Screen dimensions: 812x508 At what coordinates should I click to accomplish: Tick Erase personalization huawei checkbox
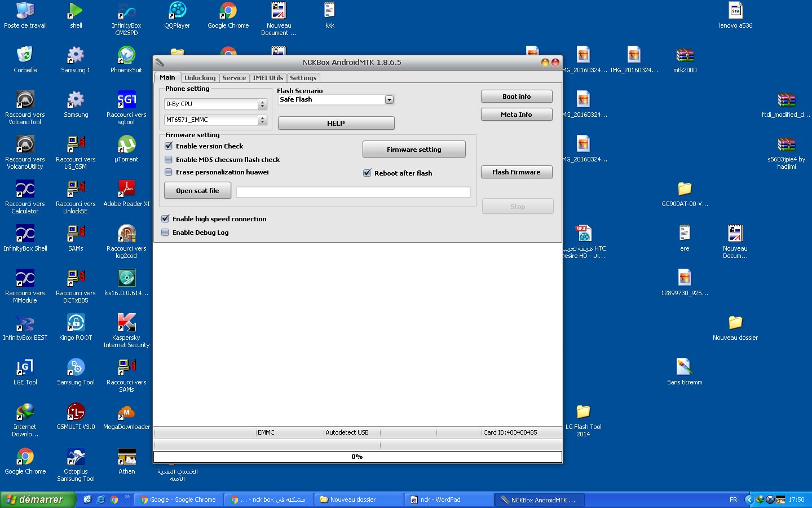tap(169, 172)
